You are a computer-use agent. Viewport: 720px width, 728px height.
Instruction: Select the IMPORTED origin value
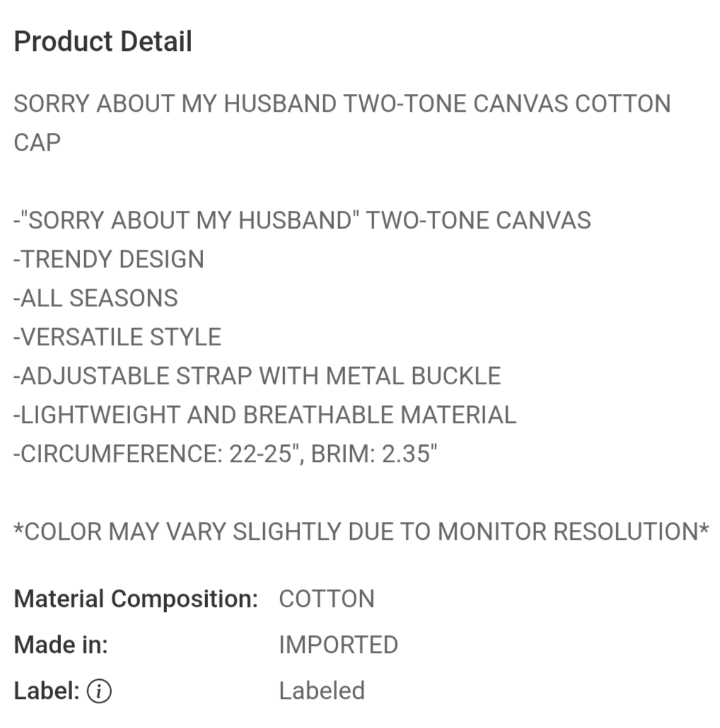(338, 645)
